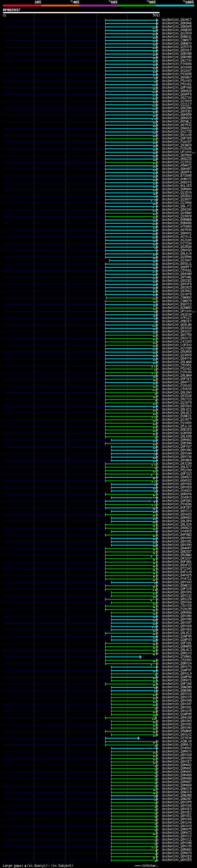Select hit UniRef100_Q9XHC7
The width and height of the screenshot is (197, 868).
(x=177, y=20)
